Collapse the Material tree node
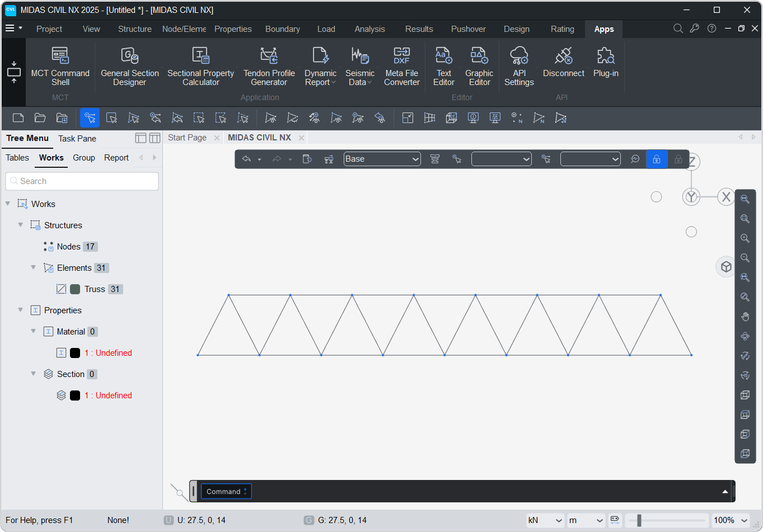Image resolution: width=763 pixels, height=532 pixels. (34, 331)
